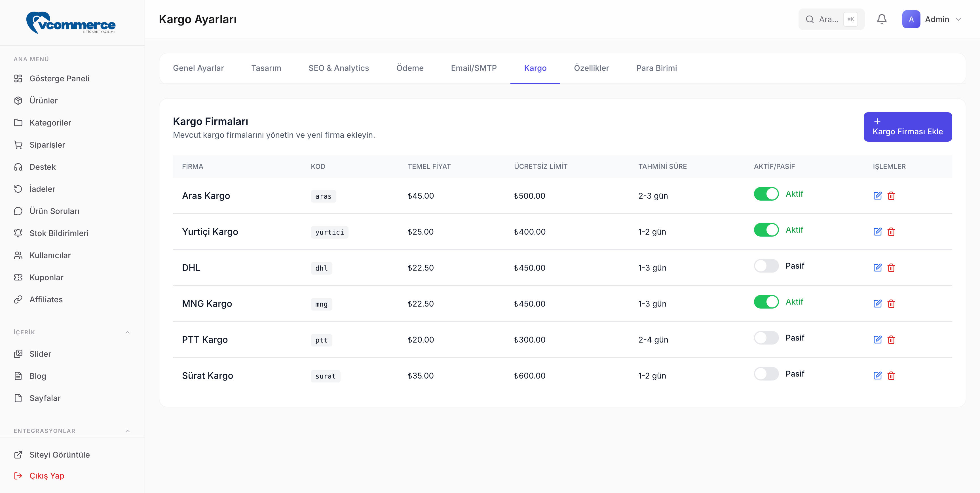Delete the Yurtiçi Kargo row

point(891,232)
